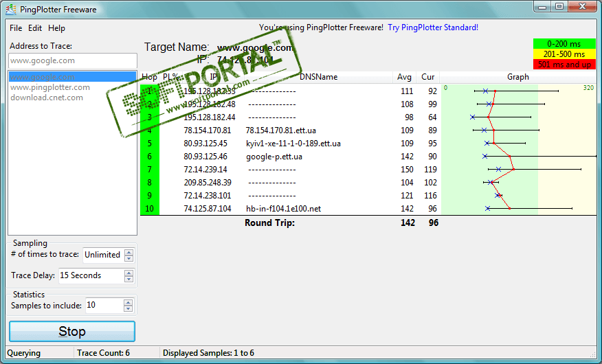Viewport: 602px width, 364px height.
Task: Open the Edit menu
Action: click(35, 28)
